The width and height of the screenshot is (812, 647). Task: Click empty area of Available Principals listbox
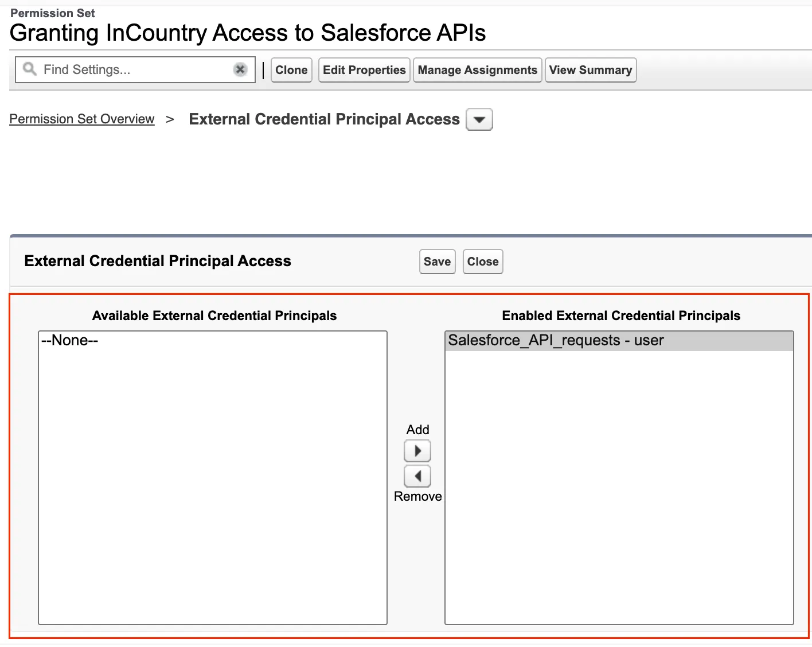click(x=212, y=488)
